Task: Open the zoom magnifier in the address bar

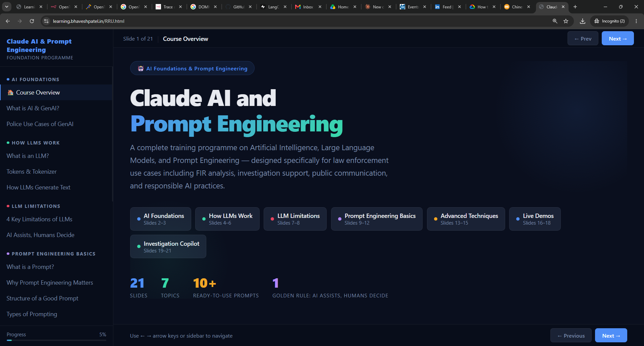Action: (555, 21)
